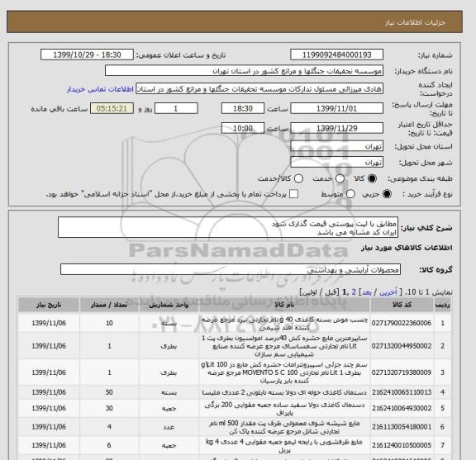Click product code 0271320044950002
Viewport: 476px width, 460px height.
coord(402,346)
